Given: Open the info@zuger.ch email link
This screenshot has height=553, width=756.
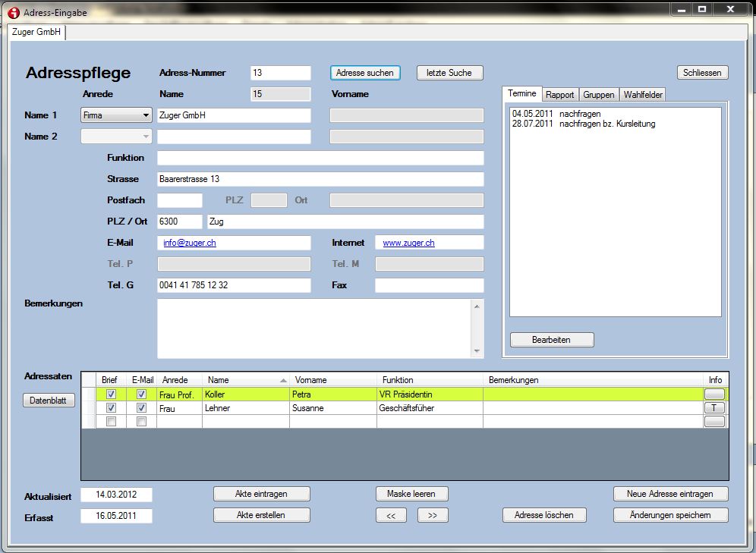Looking at the screenshot, I should coord(190,243).
